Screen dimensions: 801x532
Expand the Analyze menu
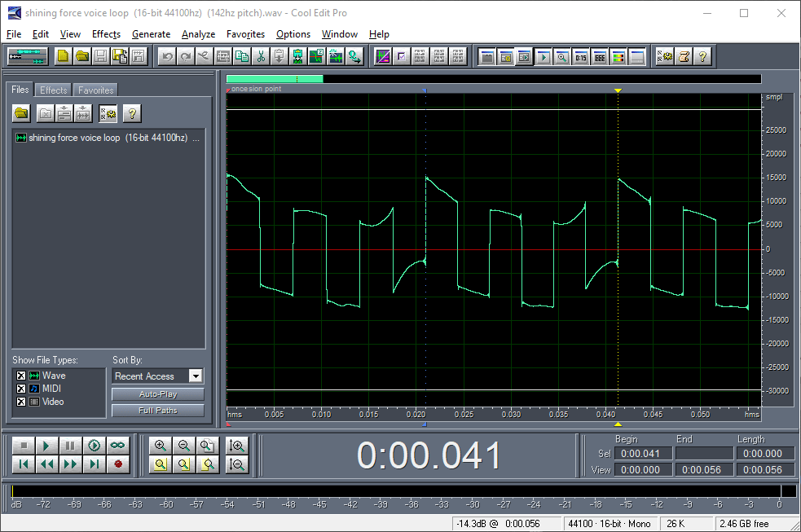point(198,34)
